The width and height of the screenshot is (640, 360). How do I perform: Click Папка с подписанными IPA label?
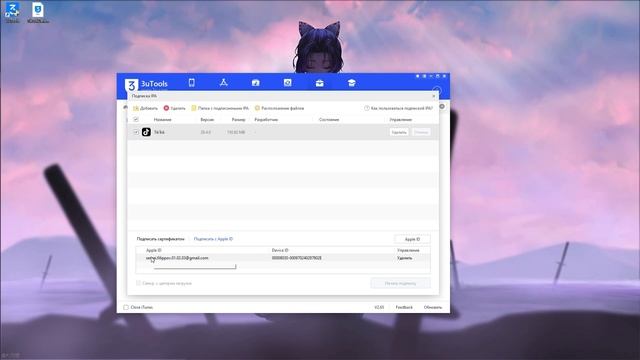click(x=223, y=108)
